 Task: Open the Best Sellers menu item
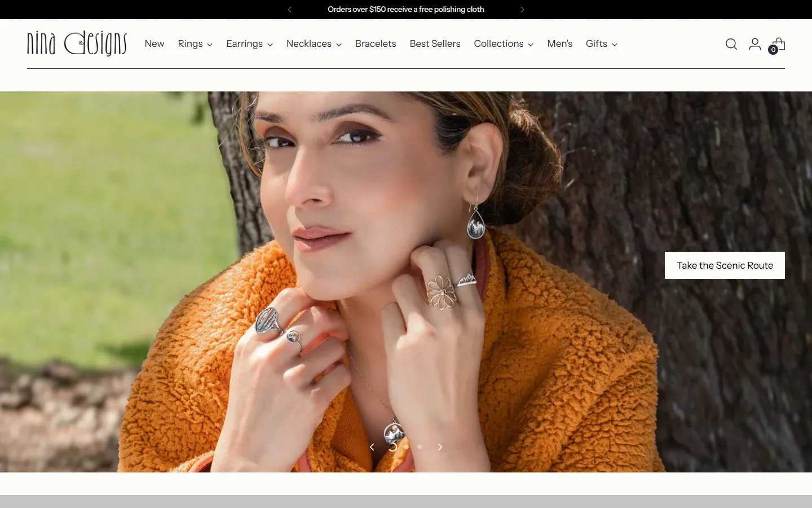click(x=435, y=44)
